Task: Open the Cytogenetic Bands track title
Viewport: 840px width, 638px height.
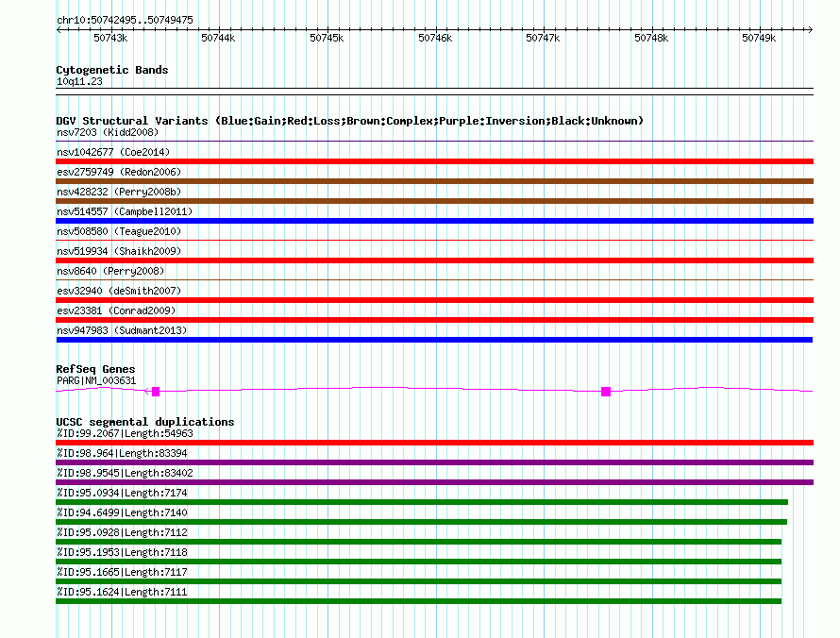Action: point(112,70)
